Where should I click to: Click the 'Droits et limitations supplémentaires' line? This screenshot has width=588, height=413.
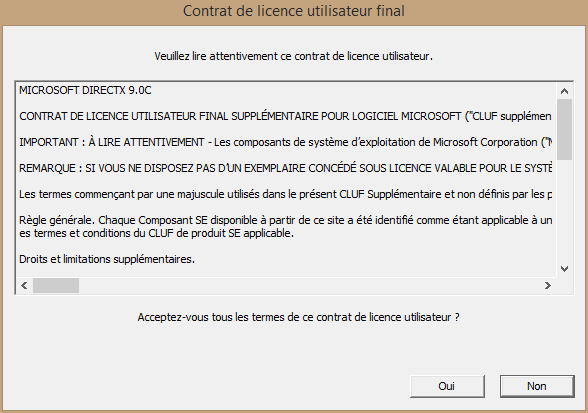107,259
